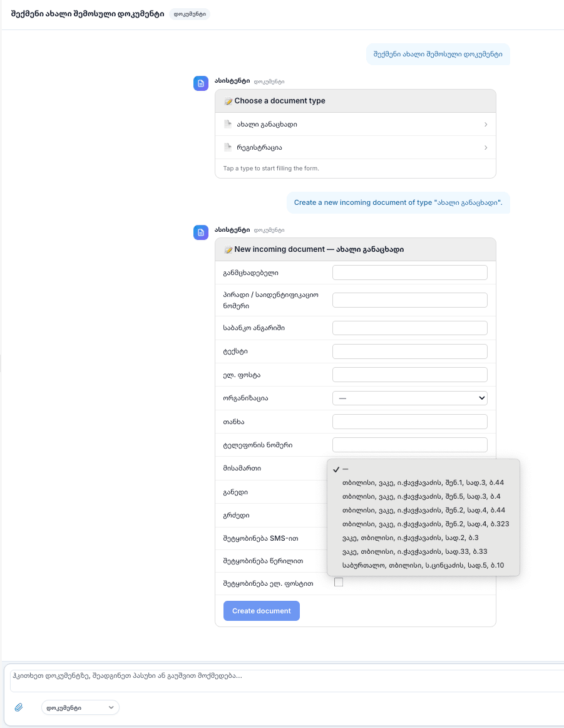The image size is (564, 728).
Task: Click the Create document button
Action: (262, 611)
